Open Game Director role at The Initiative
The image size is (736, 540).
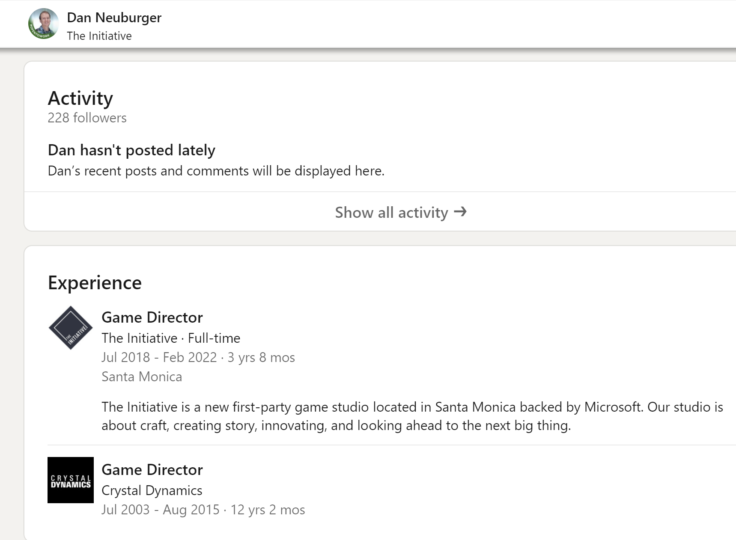tap(152, 317)
